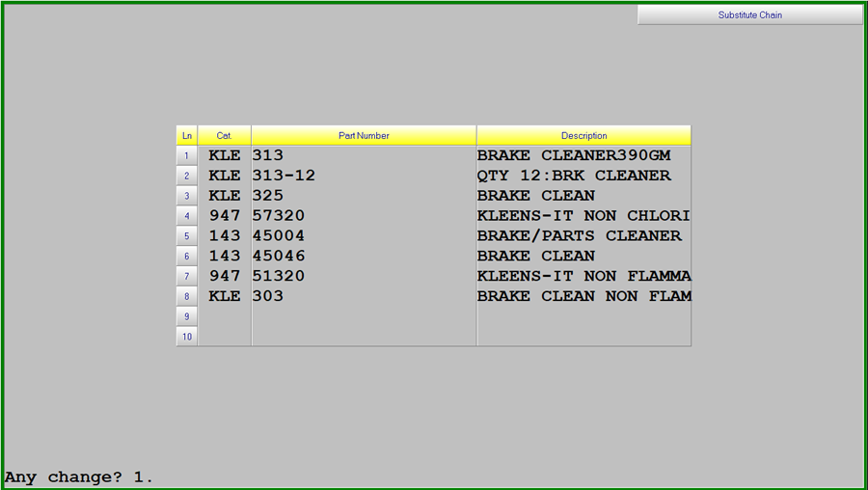Click part number 57320
Viewport: 868px width, 490px height.
click(x=279, y=215)
